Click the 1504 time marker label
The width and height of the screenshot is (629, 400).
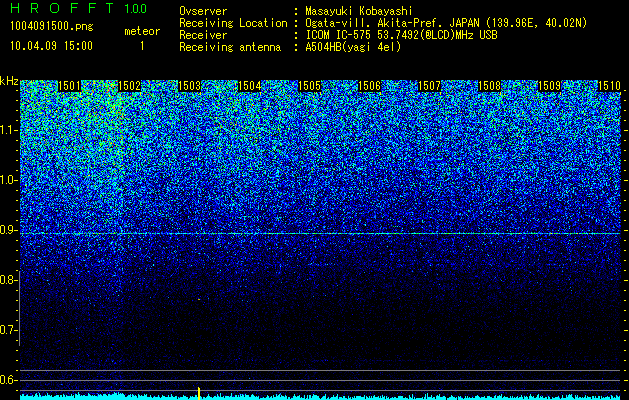250,86
